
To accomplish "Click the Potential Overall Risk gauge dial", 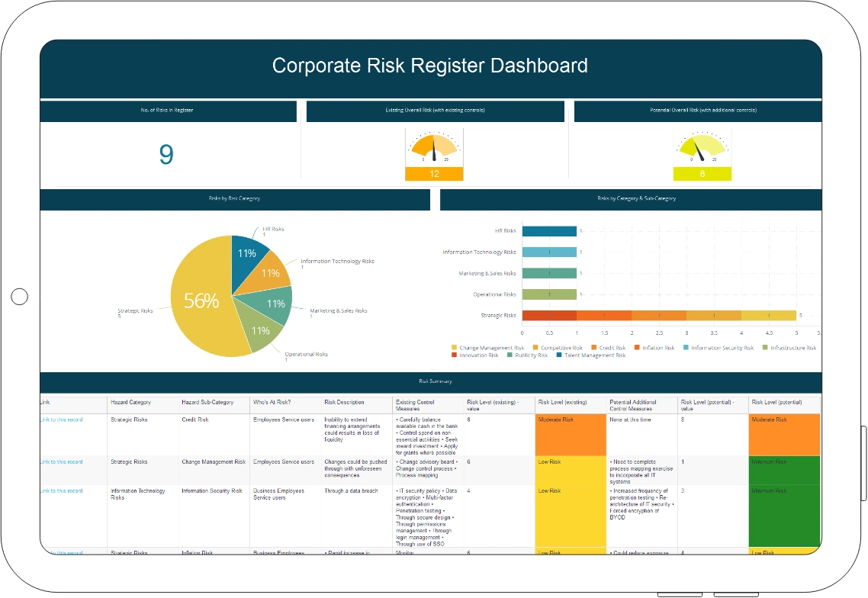I will tap(702, 148).
